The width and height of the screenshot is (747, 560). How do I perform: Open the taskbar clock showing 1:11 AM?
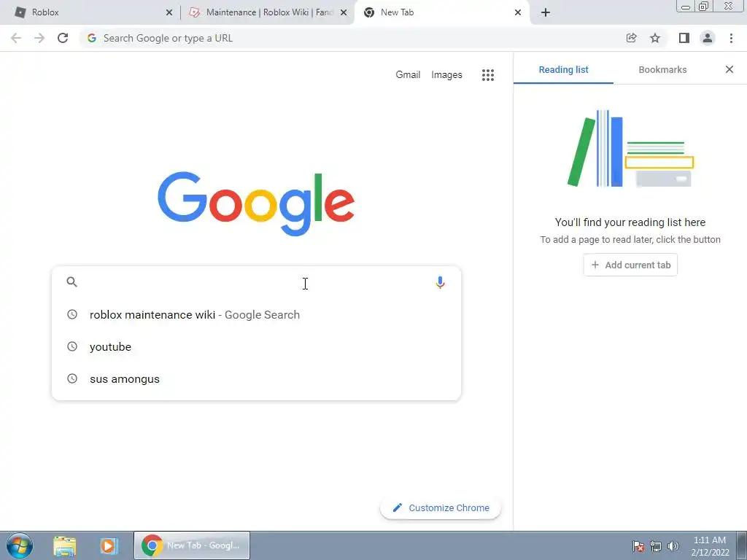click(x=710, y=546)
